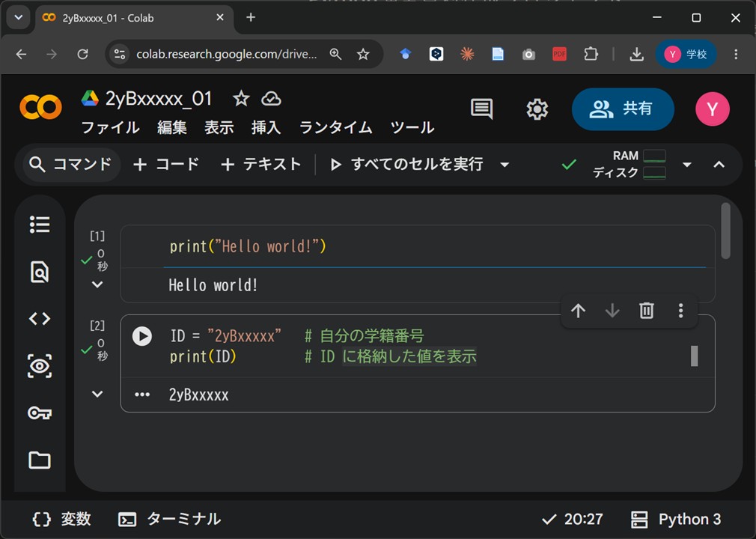The image size is (756, 539).
Task: Open the browser tab search dropdown
Action: (18, 18)
